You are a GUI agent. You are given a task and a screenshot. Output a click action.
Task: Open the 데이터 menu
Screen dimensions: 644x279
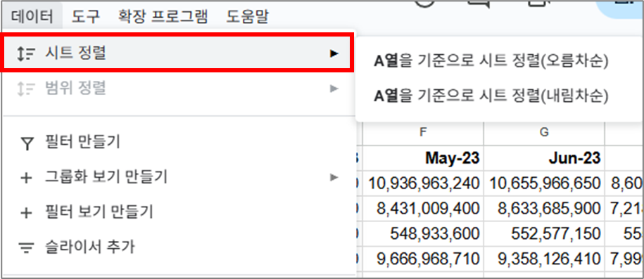pyautogui.click(x=32, y=16)
